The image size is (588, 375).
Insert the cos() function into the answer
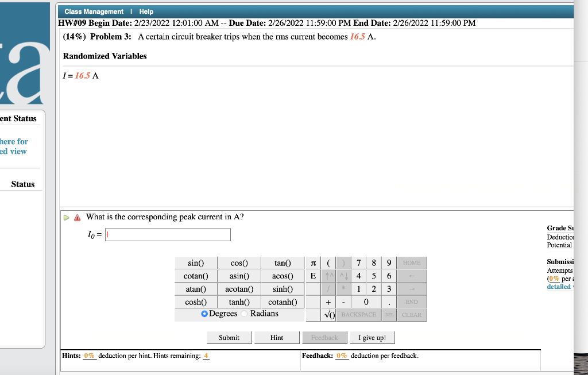(x=239, y=262)
